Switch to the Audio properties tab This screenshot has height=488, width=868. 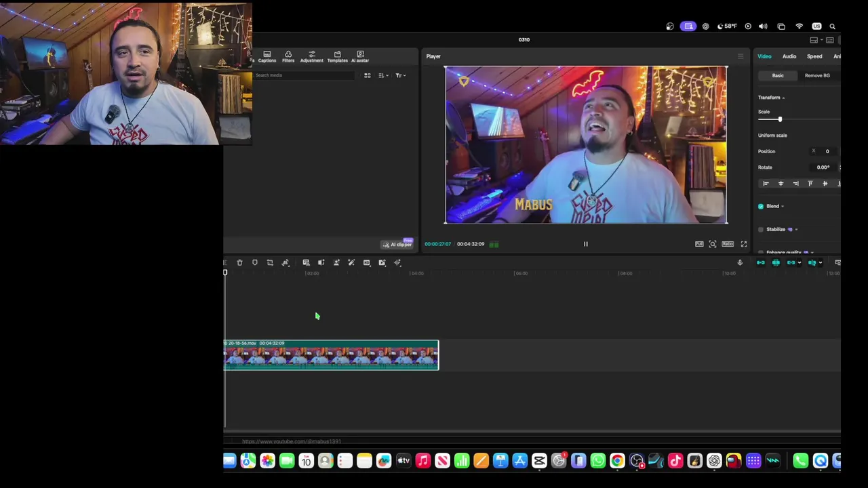click(789, 56)
